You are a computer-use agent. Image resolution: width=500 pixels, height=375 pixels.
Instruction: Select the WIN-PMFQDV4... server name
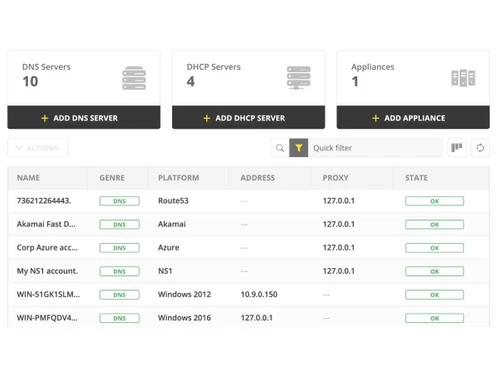pyautogui.click(x=47, y=318)
